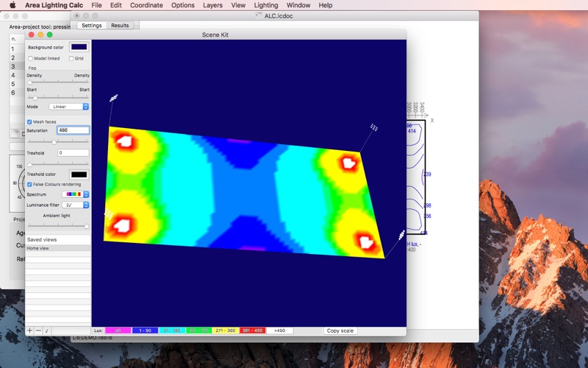Open the Luminance filter dropdown
The width and height of the screenshot is (588, 368).
76,205
